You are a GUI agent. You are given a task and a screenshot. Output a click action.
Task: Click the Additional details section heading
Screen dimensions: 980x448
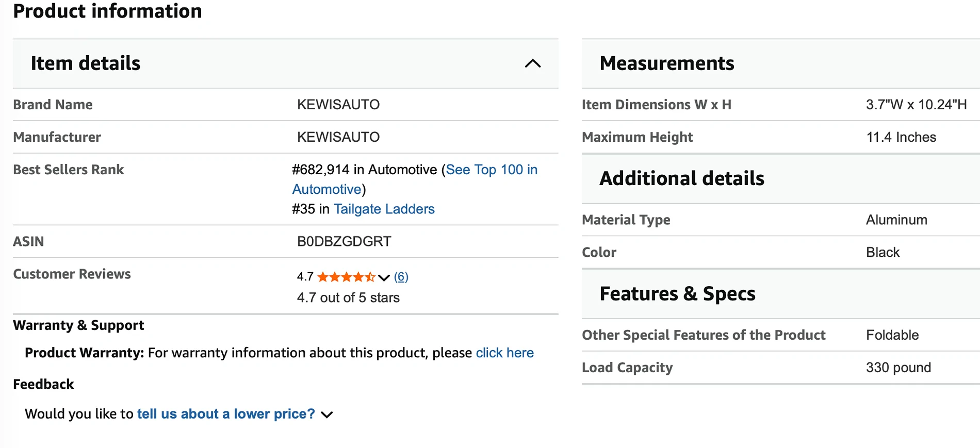point(682,178)
